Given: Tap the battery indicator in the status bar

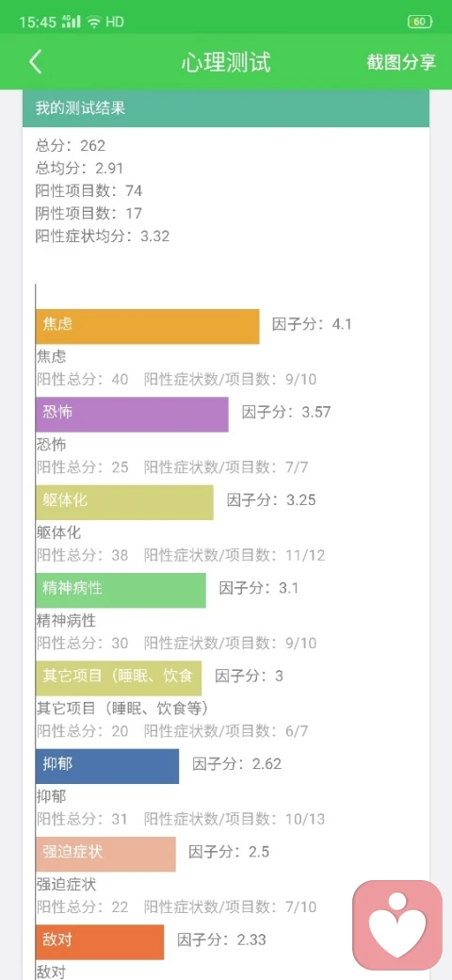Looking at the screenshot, I should click(x=420, y=22).
